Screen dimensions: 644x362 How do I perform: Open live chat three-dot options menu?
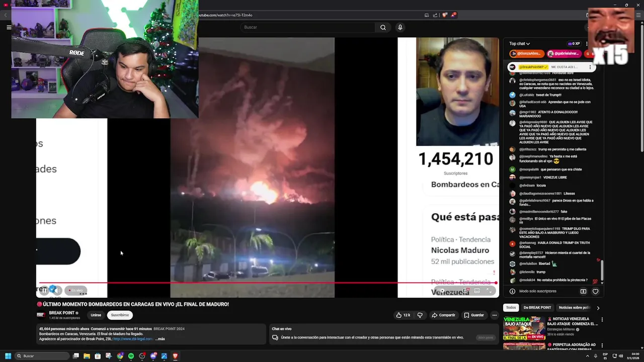[587, 44]
